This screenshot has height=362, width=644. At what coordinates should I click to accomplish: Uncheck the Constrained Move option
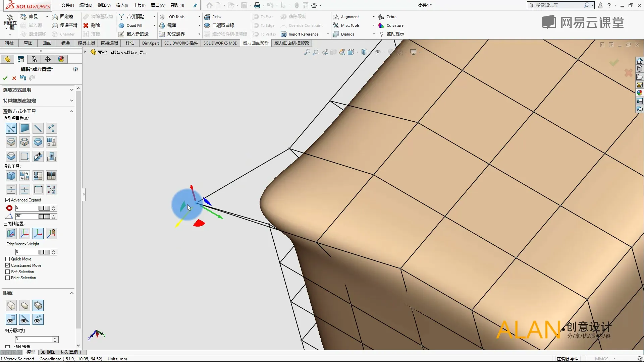coord(8,265)
